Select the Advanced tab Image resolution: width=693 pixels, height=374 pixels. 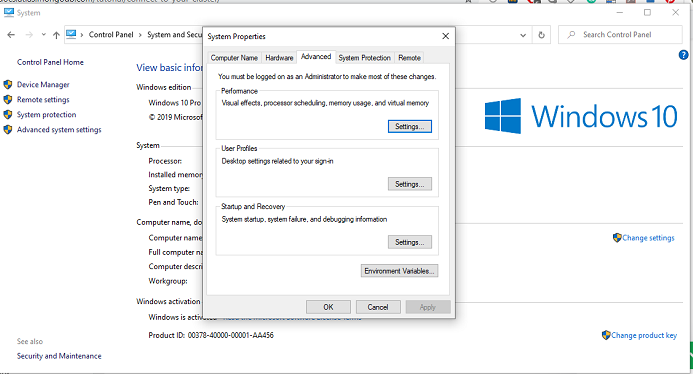[x=316, y=57]
